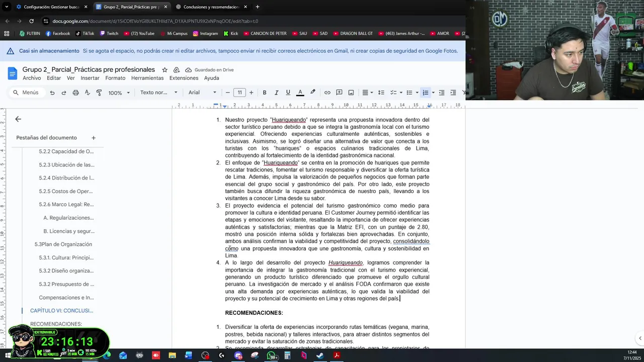Close the 'Grupo 2_Parcial_Prácticas' browser tab

166,7
